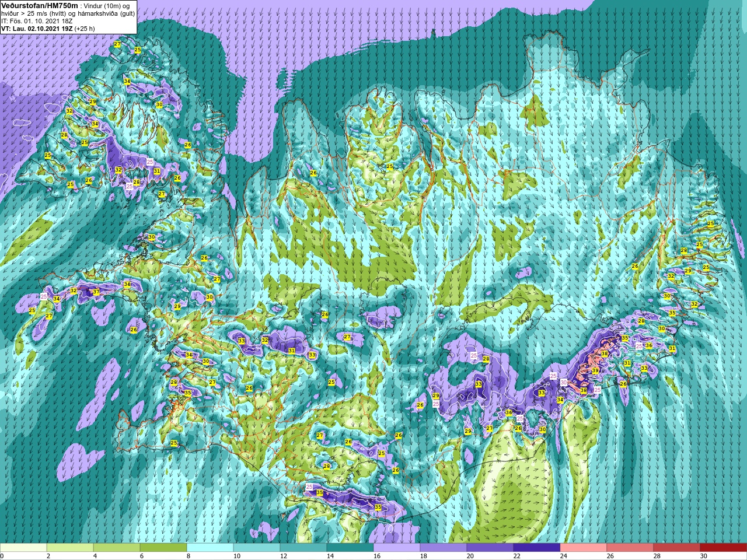Viewport: 747px width, 560px height.
Task: Pick the 26–28 m/s salmon legend swatch
Action: pos(630,548)
